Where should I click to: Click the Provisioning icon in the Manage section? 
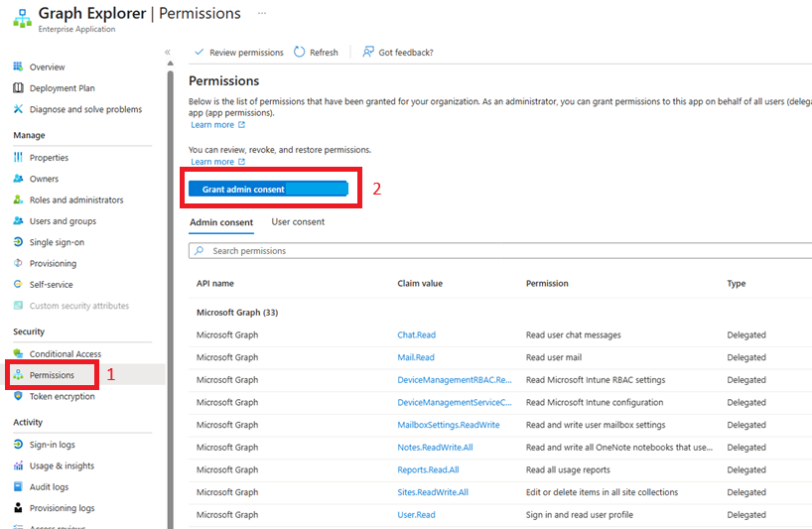[18, 263]
